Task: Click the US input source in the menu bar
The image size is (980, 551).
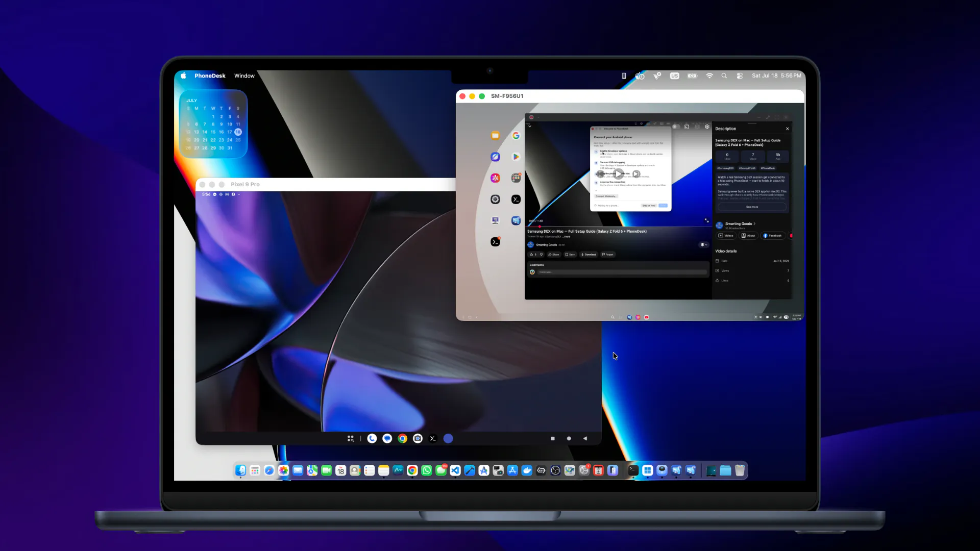Action: click(674, 76)
